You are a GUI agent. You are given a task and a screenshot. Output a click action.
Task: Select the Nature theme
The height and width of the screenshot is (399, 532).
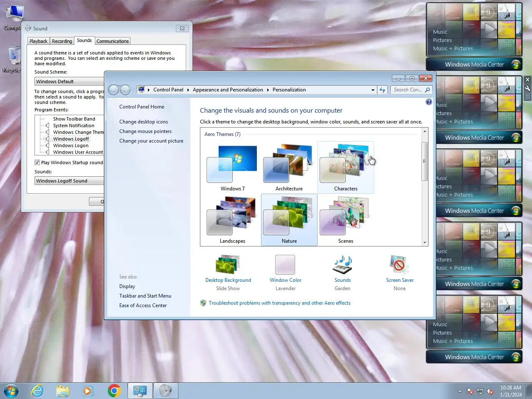click(289, 220)
